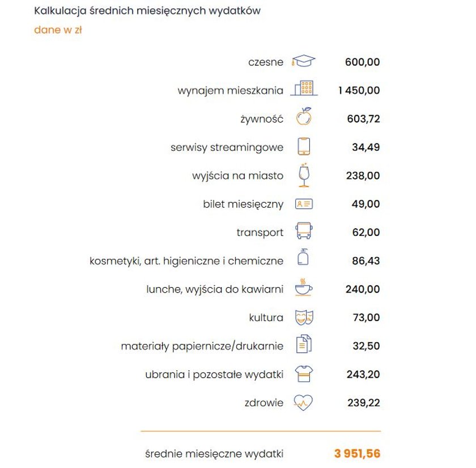476x468 pixels.
Task: Click the graduation cap icon next to czesne
Action: [303, 61]
